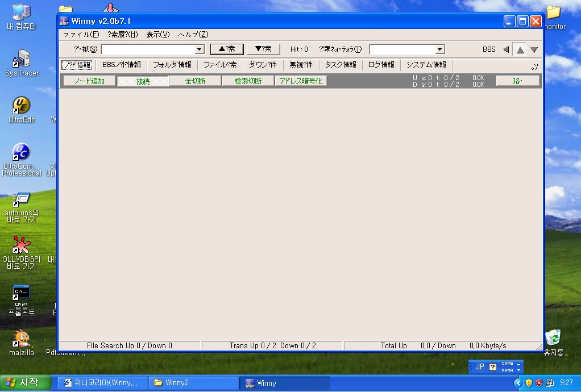
Task: Click the BBS left arrow icon
Action: (x=506, y=49)
